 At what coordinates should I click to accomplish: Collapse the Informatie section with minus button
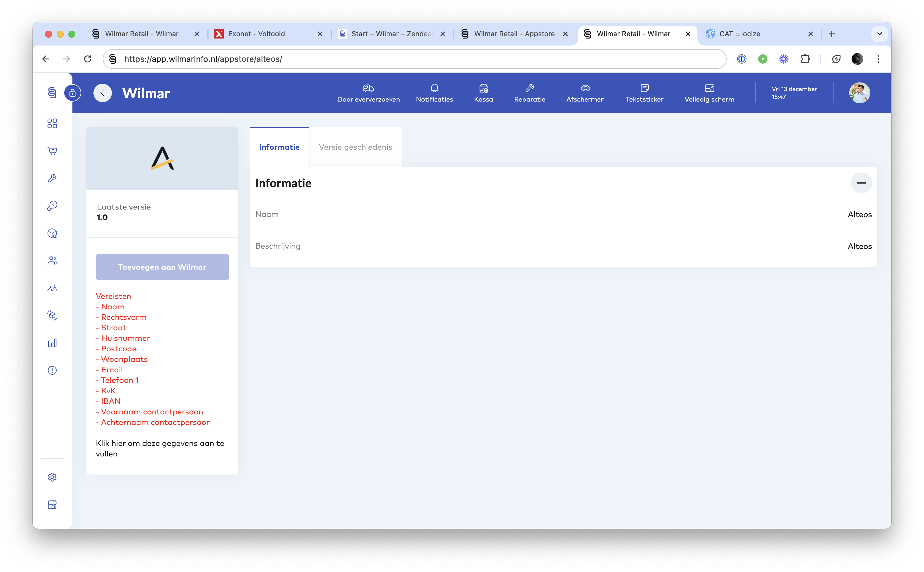[x=861, y=183]
